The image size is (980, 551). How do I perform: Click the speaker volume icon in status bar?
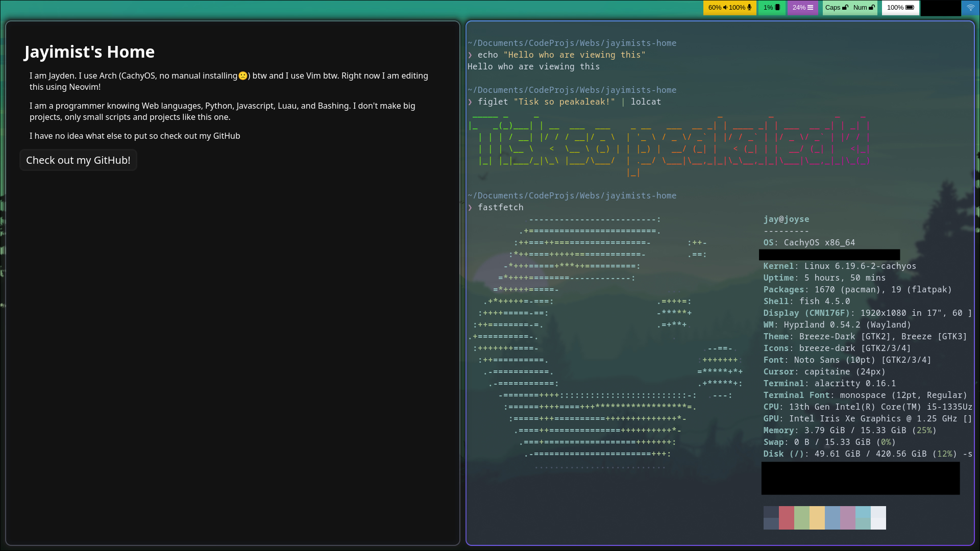tap(725, 8)
